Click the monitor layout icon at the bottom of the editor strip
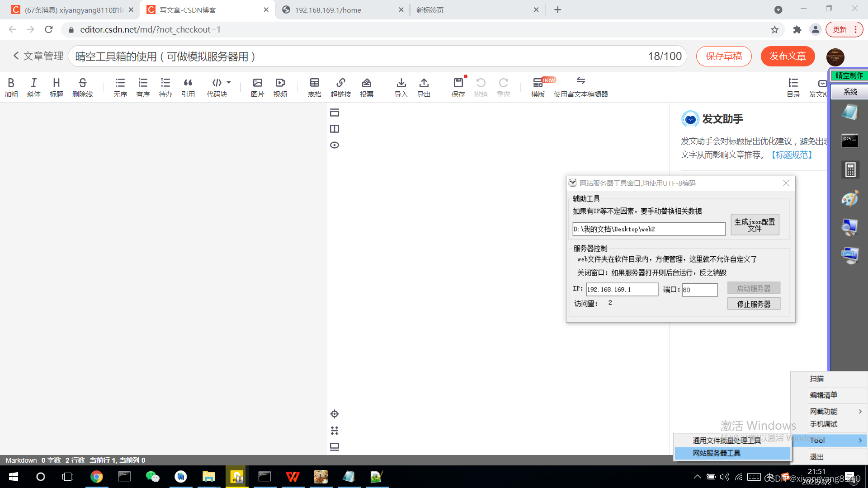 (335, 447)
